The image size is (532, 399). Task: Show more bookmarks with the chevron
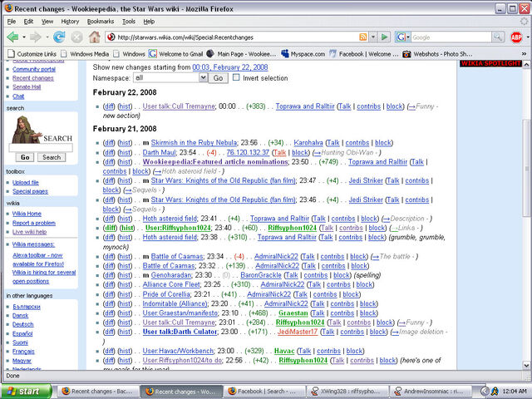524,54
